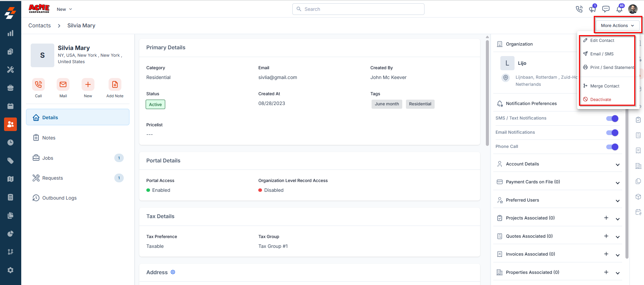Screen dimensions: 644x285
Task: Switch to the Outbound Logs tab
Action: point(78,198)
